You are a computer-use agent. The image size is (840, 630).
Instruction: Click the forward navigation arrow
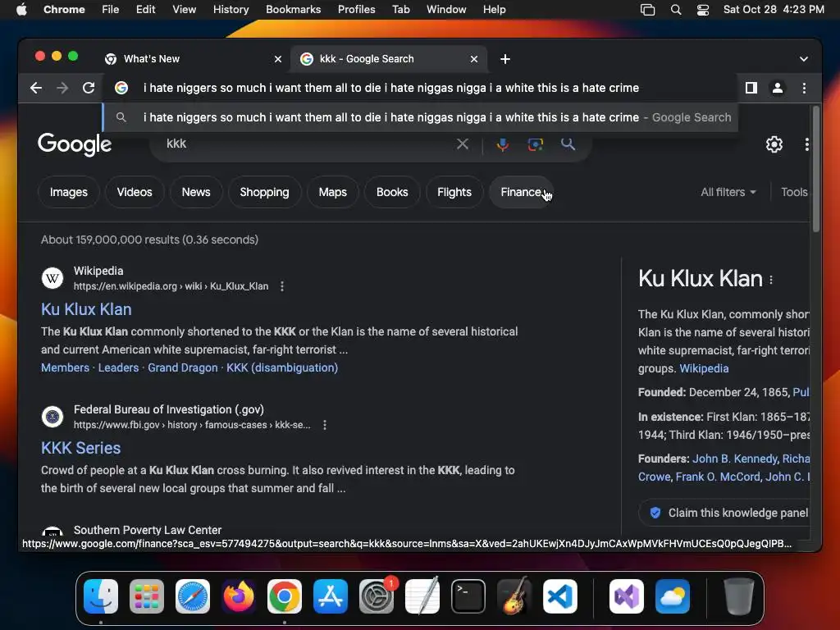pos(62,88)
